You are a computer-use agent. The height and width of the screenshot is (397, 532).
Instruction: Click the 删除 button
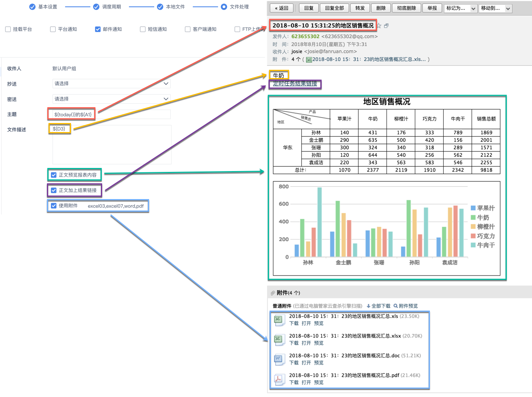point(381,8)
